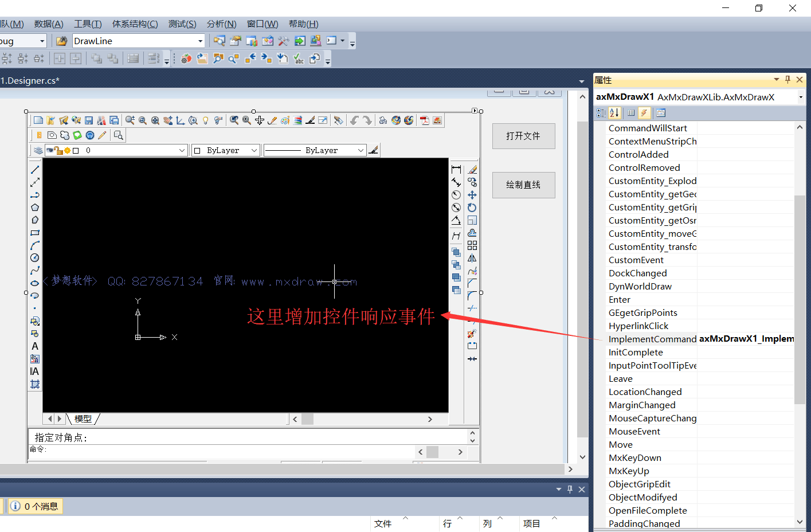This screenshot has width=811, height=532.
Task: Select the Move tool
Action: point(472,195)
